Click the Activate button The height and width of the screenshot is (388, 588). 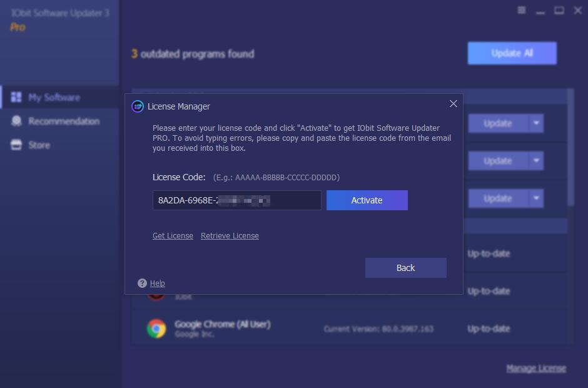(x=367, y=200)
